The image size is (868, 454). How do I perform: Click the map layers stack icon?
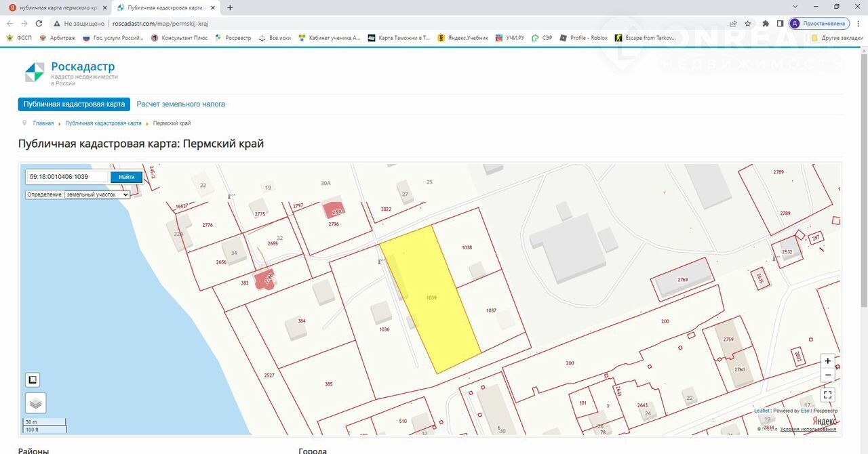36,403
